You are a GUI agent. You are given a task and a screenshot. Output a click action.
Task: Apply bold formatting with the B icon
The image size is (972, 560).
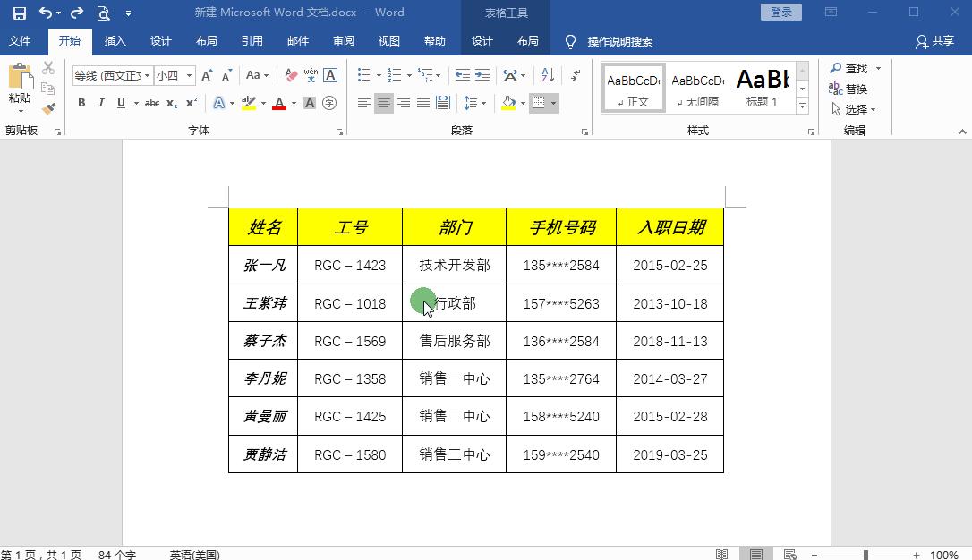pos(81,103)
